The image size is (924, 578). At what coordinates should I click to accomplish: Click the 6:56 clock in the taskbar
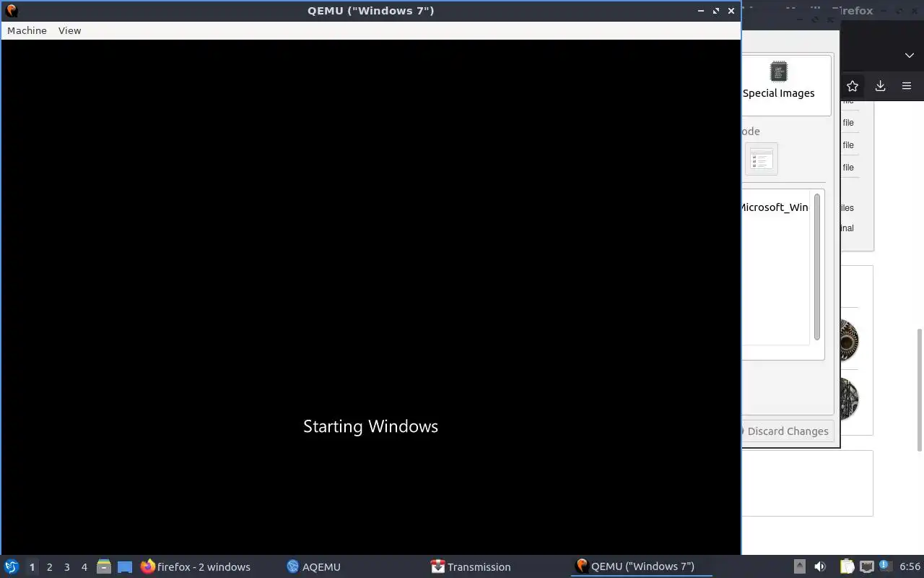[x=910, y=566]
